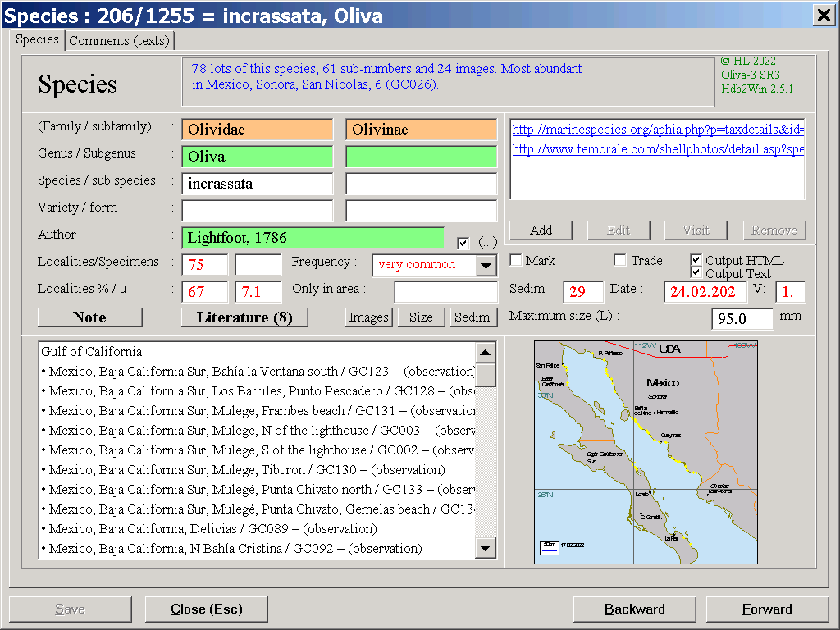
Task: Click the Gulf of California map thumbnail
Action: [646, 452]
